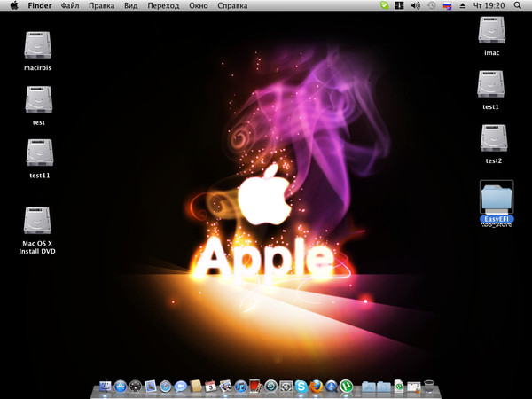This screenshot has width=532, height=399.
Task: Open Finder from the Dock
Action: 106,386
